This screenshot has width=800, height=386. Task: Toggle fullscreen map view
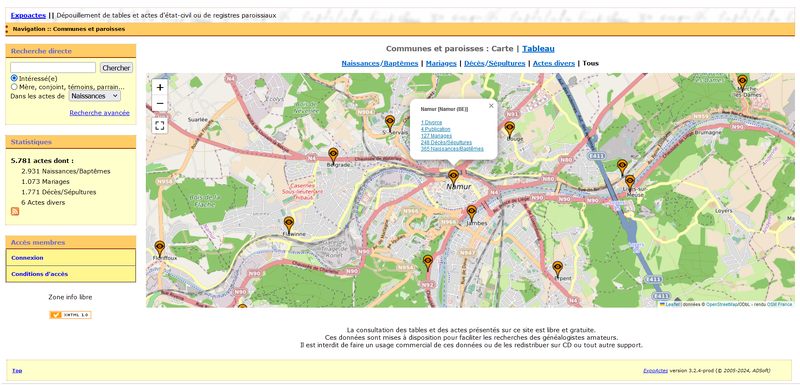(x=160, y=125)
